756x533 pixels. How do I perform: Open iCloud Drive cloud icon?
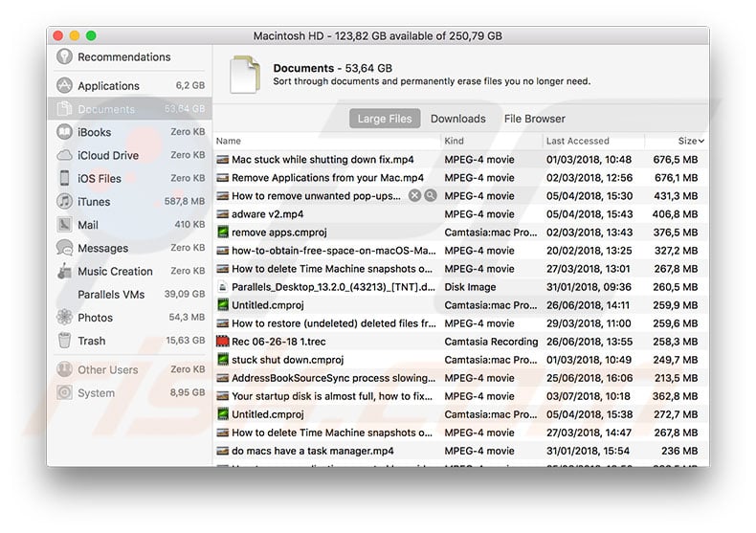coord(64,155)
